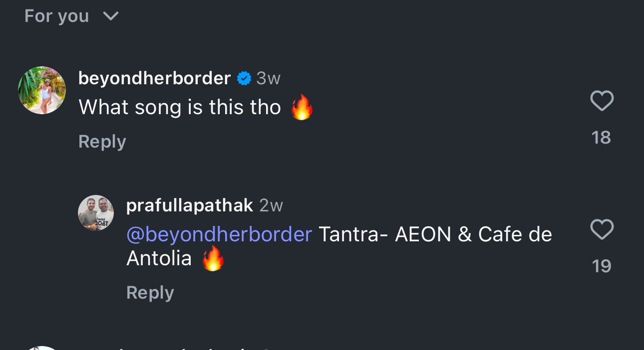
Task: Open the beyondherborder username link
Action: pyautogui.click(x=154, y=78)
